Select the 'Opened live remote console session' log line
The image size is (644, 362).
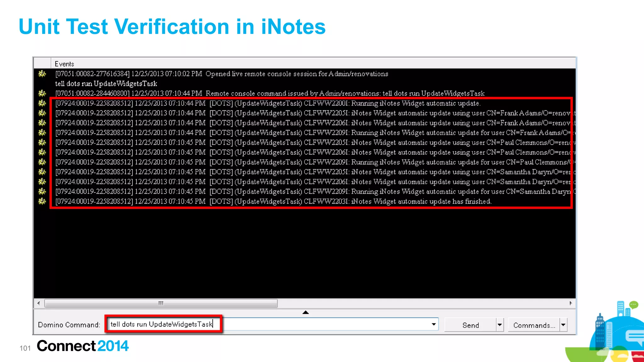(x=222, y=74)
